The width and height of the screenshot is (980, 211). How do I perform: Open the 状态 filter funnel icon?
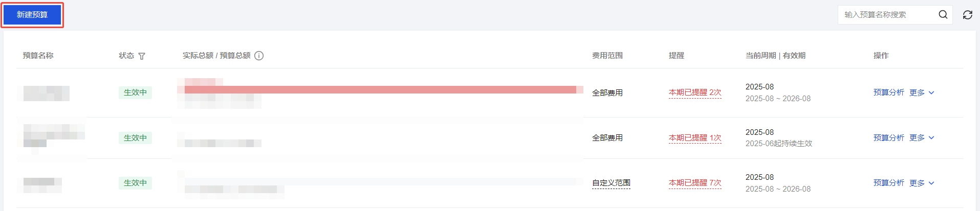pyautogui.click(x=142, y=56)
